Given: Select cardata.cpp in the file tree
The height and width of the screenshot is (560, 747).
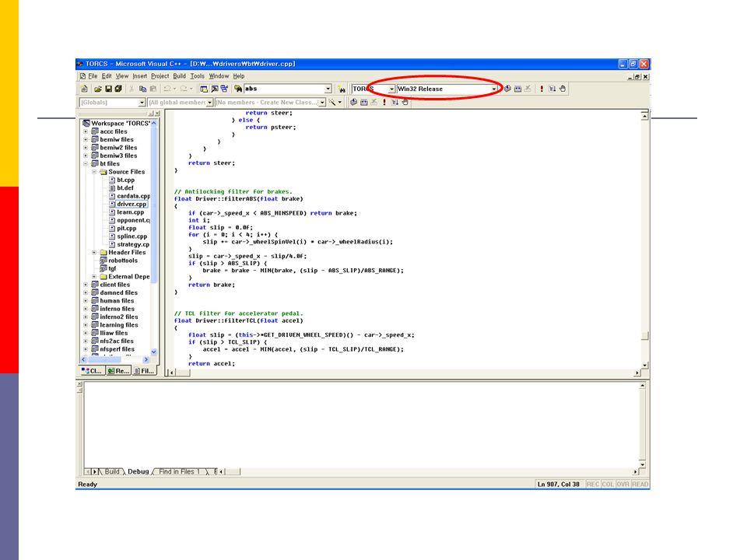Looking at the screenshot, I should (133, 196).
